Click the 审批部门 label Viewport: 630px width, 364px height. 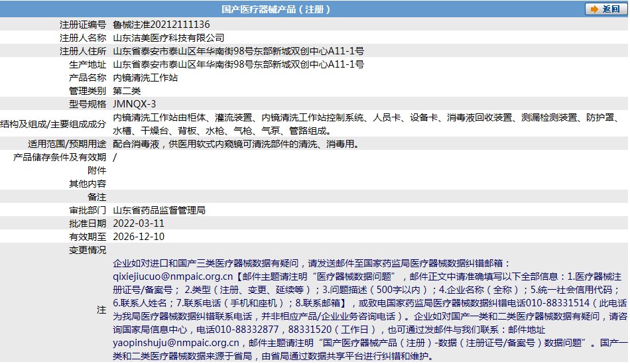click(88, 210)
